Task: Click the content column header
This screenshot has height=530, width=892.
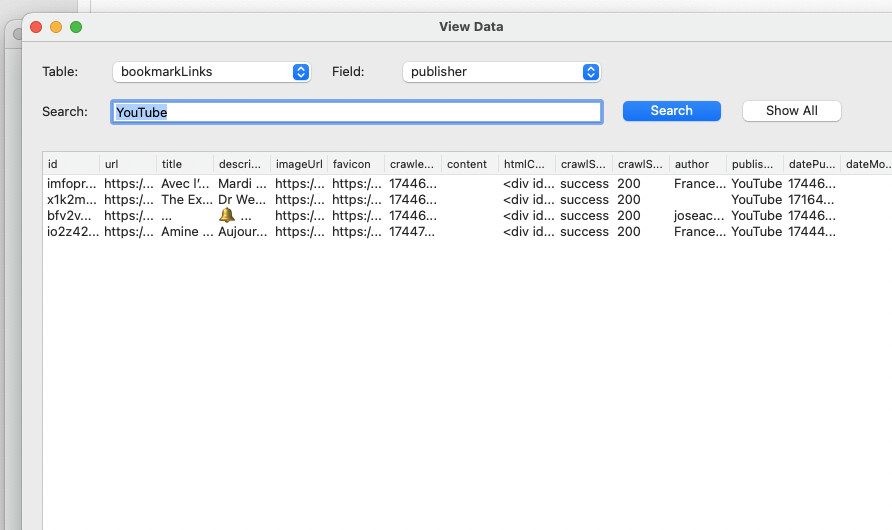Action: tap(468, 164)
